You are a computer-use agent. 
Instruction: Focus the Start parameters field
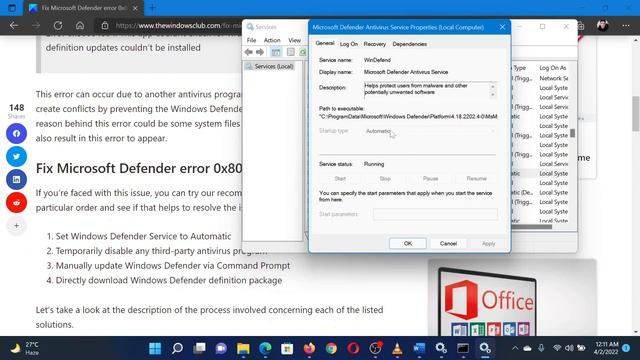[435, 214]
